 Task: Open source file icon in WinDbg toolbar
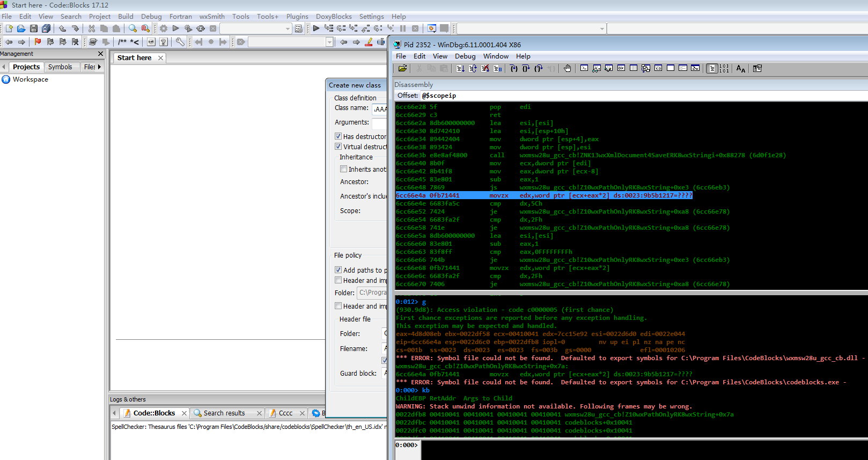coord(402,68)
